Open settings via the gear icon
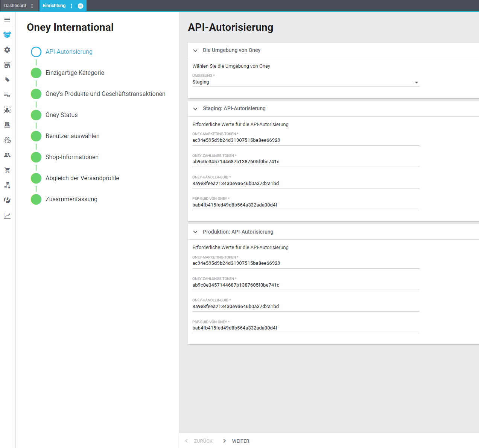 point(7,50)
